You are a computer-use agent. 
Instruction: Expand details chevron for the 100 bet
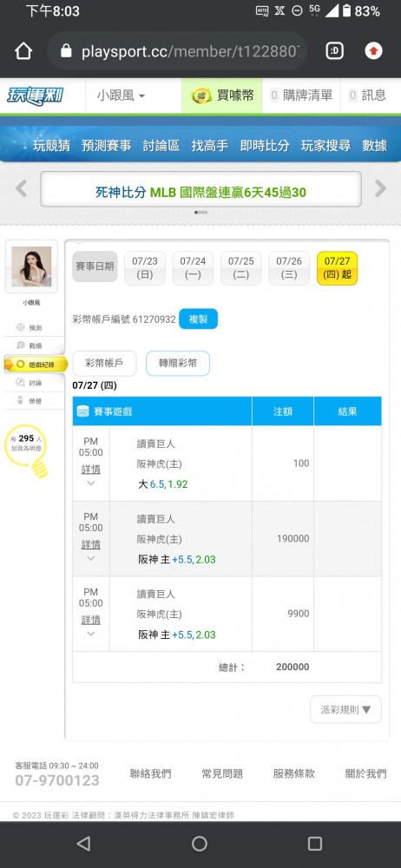tap(91, 483)
